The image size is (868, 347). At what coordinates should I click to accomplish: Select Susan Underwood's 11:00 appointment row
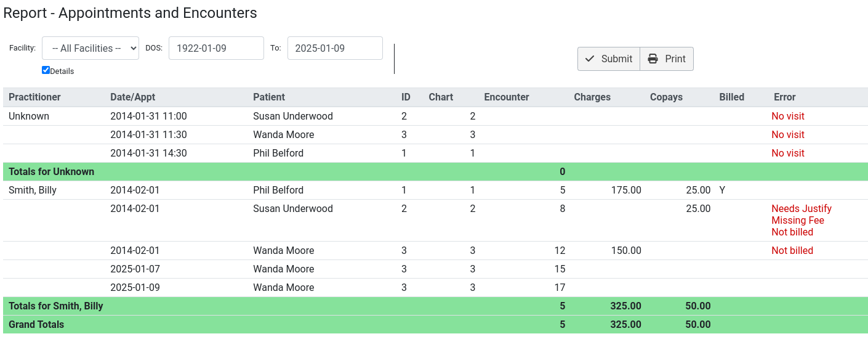click(x=435, y=116)
